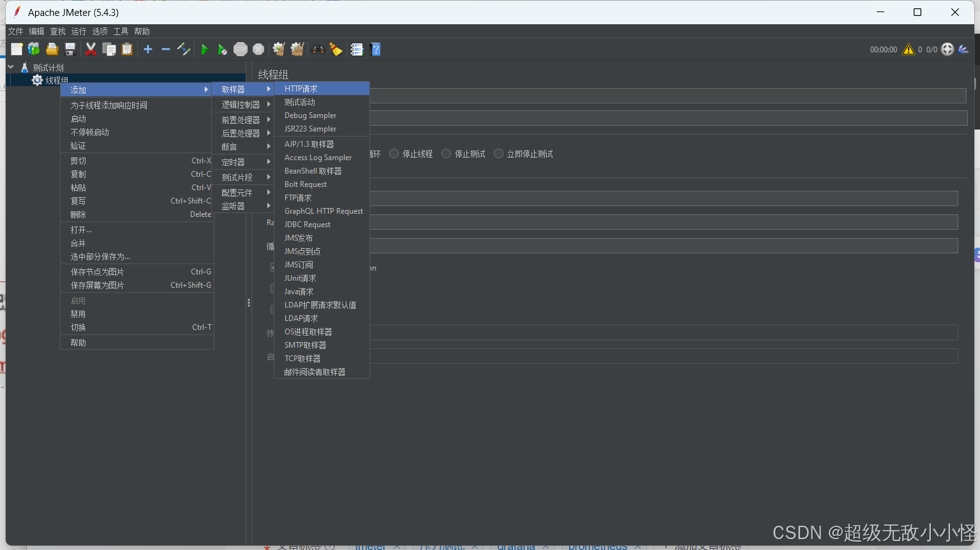
Task: Click the active threads globe icon
Action: (947, 49)
